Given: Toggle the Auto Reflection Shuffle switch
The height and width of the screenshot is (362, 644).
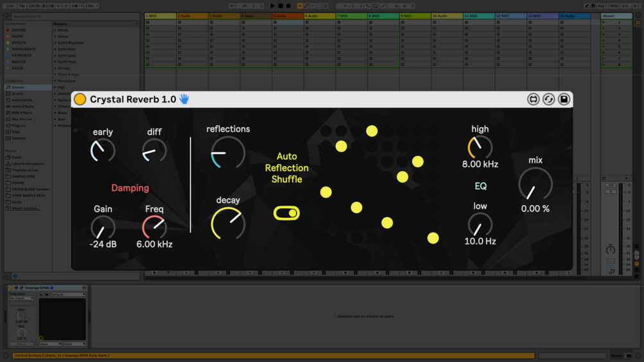Looking at the screenshot, I should click(286, 213).
